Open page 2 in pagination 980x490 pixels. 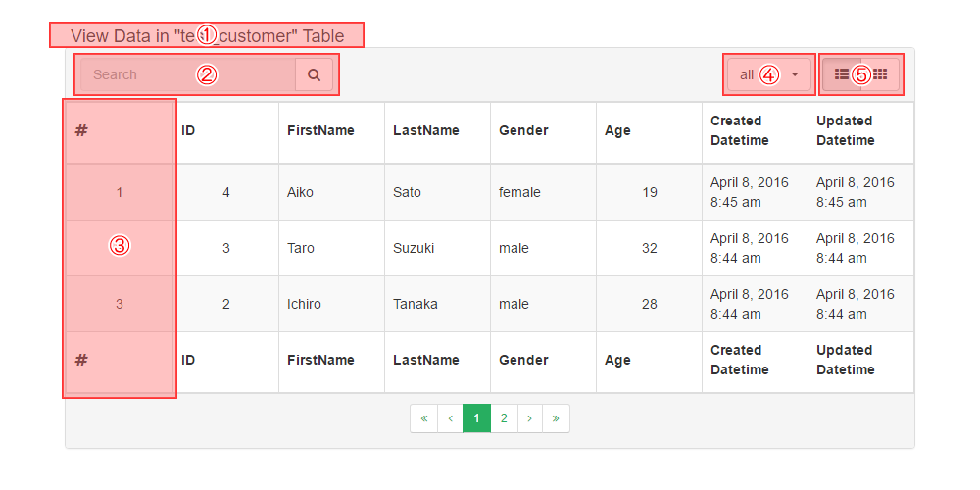(x=504, y=418)
